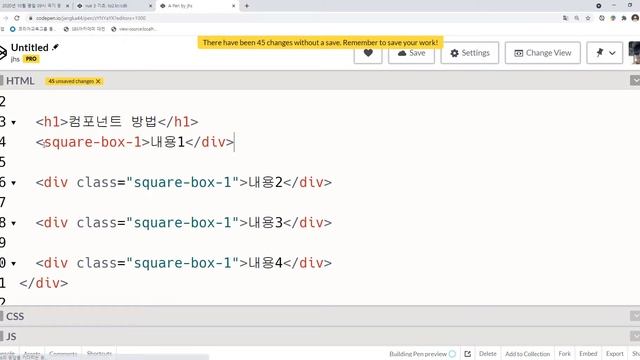Click the square-box-1 tag name on the 내용1 line

(x=93, y=142)
